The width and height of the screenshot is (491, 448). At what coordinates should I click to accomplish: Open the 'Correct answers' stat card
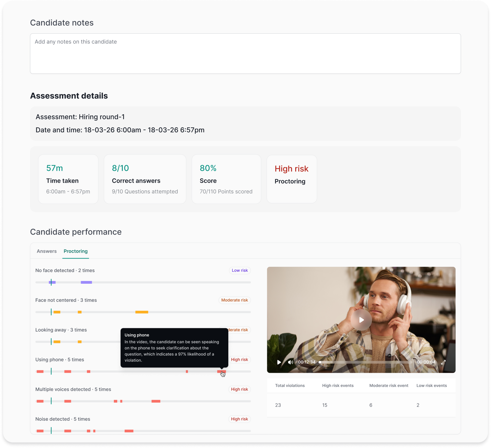click(x=145, y=179)
